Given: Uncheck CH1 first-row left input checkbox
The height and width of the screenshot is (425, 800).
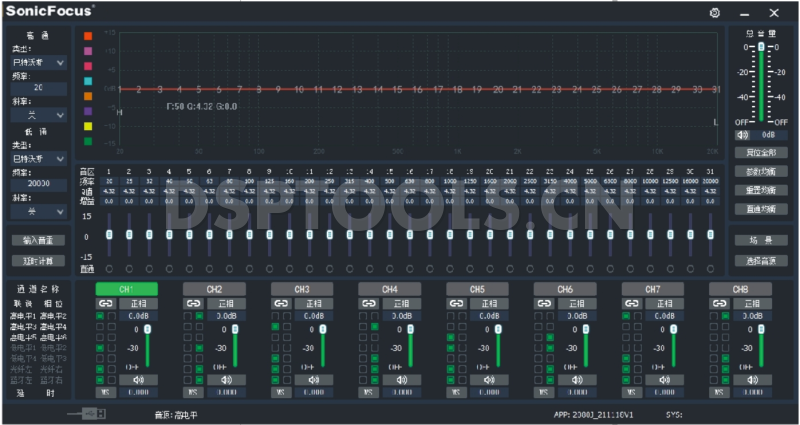Looking at the screenshot, I should click(100, 316).
